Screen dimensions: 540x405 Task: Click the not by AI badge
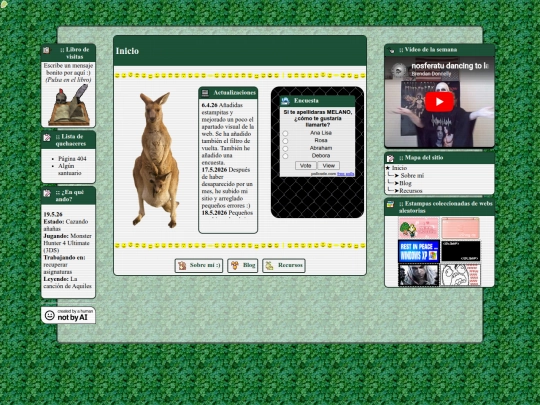68,315
